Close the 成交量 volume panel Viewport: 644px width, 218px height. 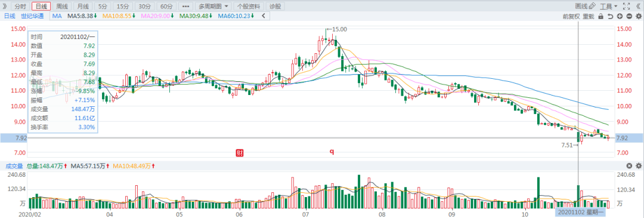tap(629, 166)
